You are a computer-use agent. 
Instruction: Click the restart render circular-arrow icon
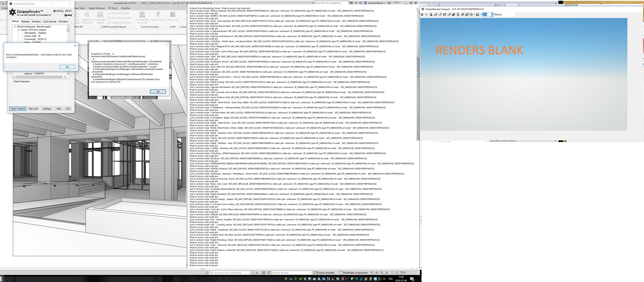(431, 14)
